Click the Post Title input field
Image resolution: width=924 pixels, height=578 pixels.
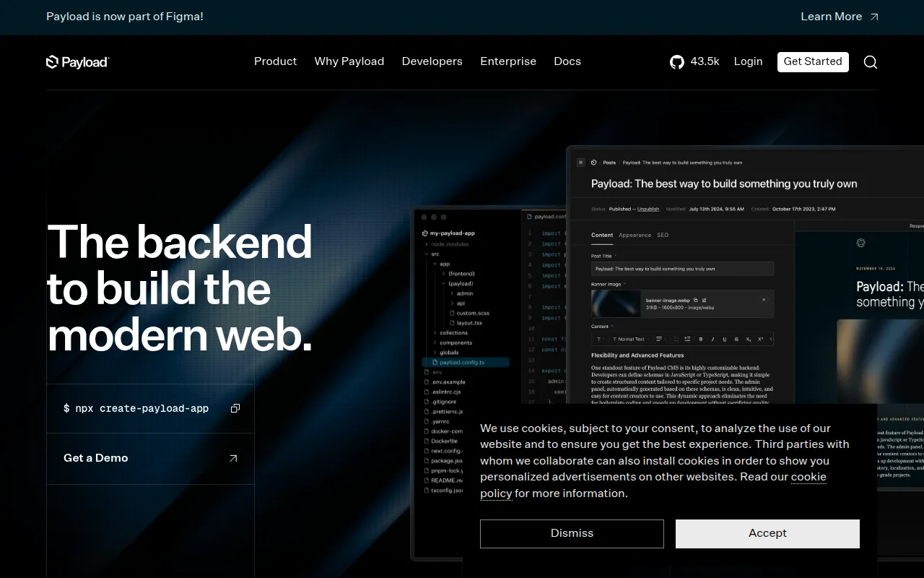tap(682, 269)
